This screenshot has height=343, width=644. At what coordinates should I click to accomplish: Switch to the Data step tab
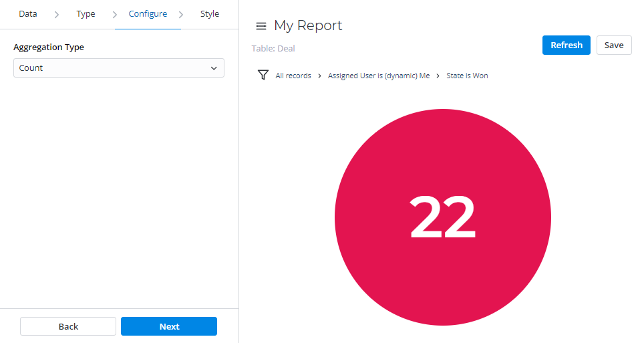(x=28, y=14)
